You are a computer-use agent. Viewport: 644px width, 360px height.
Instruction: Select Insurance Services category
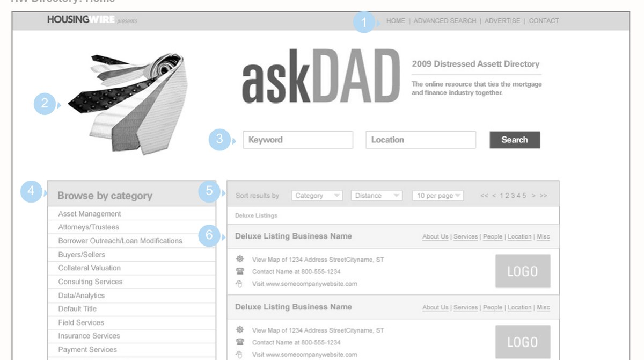point(131,336)
